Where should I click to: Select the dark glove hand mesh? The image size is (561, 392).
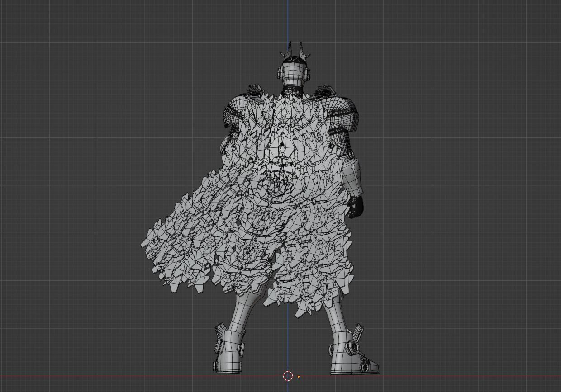point(355,208)
